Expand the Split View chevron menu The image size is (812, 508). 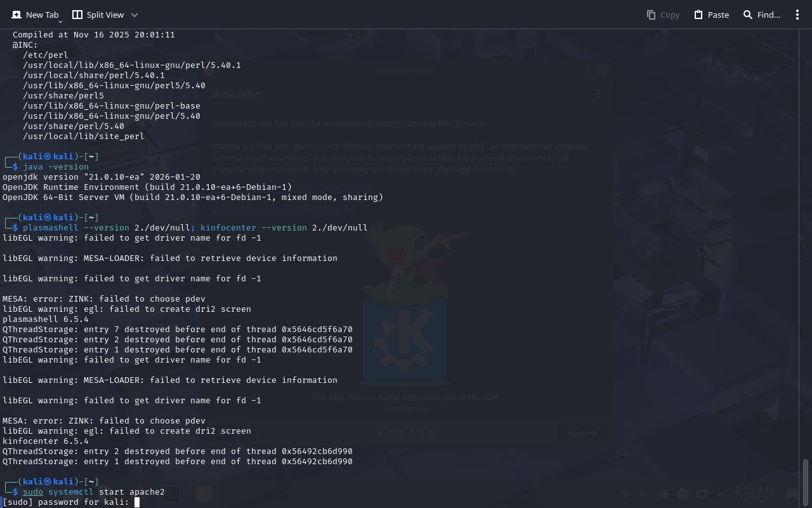point(134,15)
